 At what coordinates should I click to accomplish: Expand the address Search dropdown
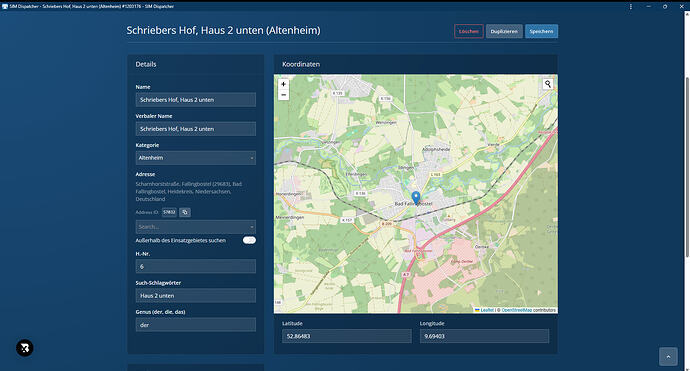click(195, 227)
